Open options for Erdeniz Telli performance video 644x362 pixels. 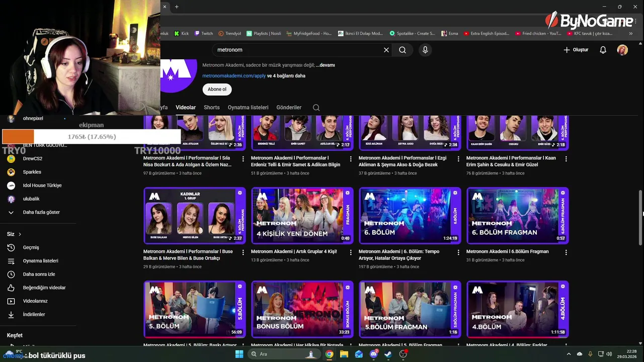pos(351,159)
